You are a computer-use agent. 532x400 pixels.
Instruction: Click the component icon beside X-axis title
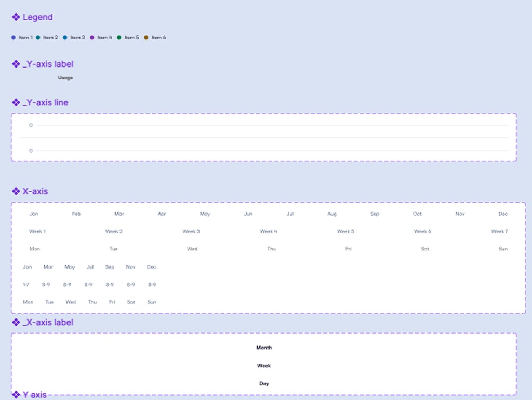[16, 191]
